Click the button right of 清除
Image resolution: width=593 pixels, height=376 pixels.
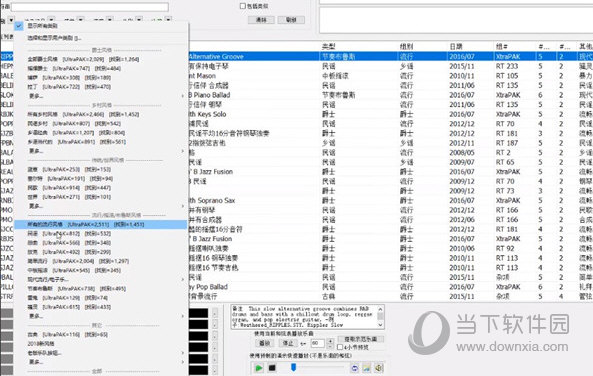pyautogui.click(x=291, y=20)
